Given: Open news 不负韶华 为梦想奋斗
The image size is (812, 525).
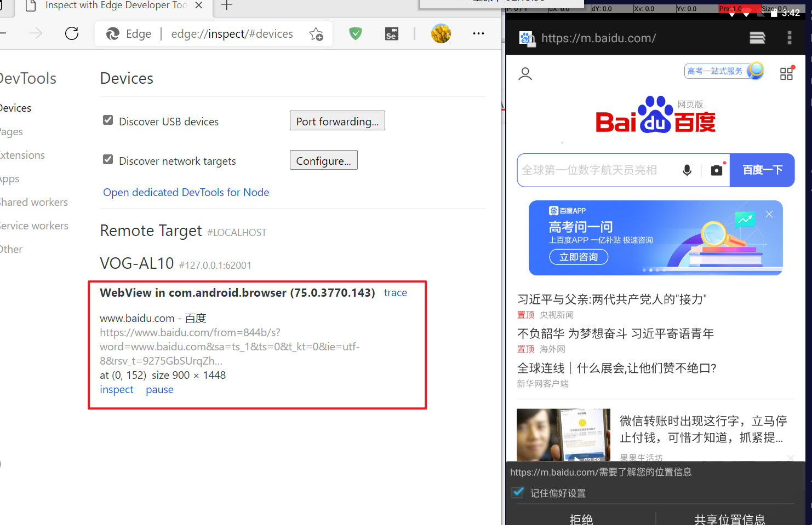Looking at the screenshot, I should pos(615,334).
